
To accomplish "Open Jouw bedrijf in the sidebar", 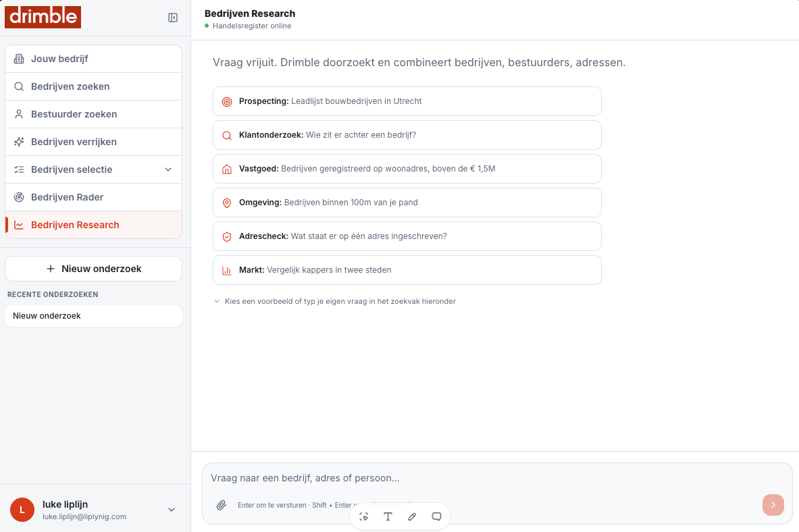I will click(x=93, y=59).
